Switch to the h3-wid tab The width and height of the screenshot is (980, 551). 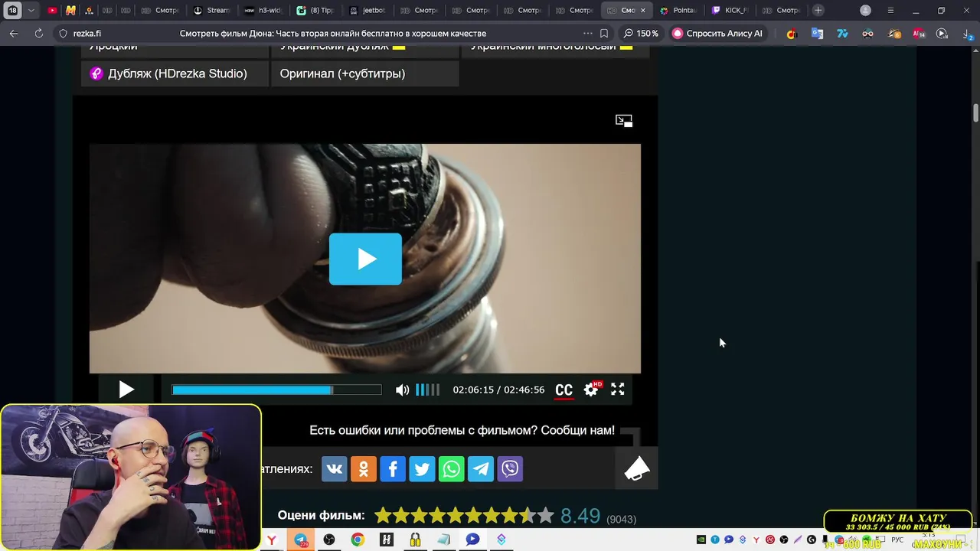point(263,11)
